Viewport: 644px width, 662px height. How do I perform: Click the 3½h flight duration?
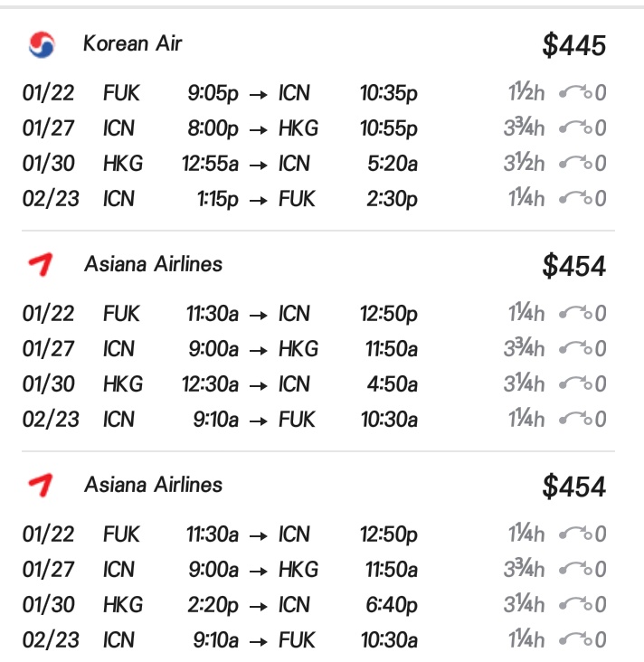click(x=525, y=164)
